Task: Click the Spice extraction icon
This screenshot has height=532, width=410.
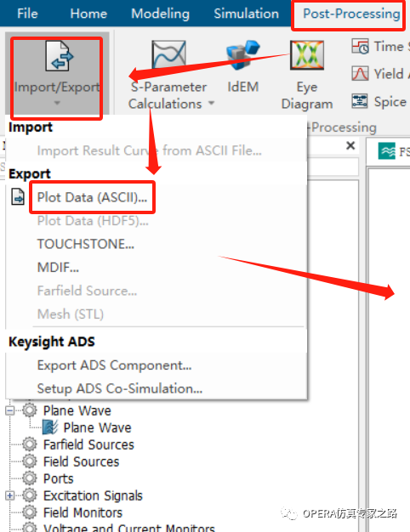Action: (360, 101)
